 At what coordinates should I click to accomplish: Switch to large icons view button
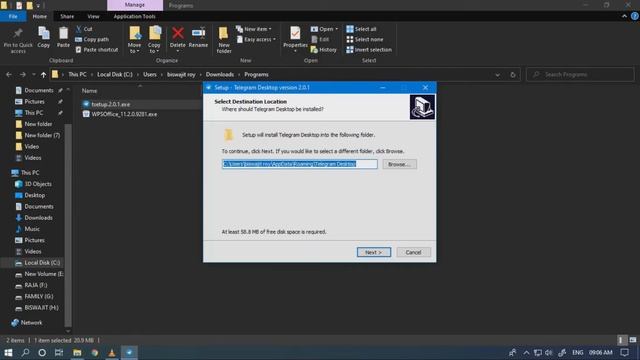pos(633,340)
